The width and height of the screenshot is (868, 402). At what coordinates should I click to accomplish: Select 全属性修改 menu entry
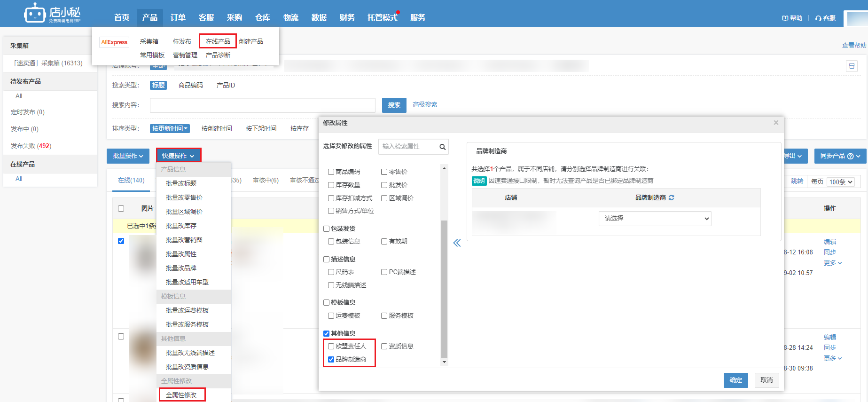tap(181, 395)
